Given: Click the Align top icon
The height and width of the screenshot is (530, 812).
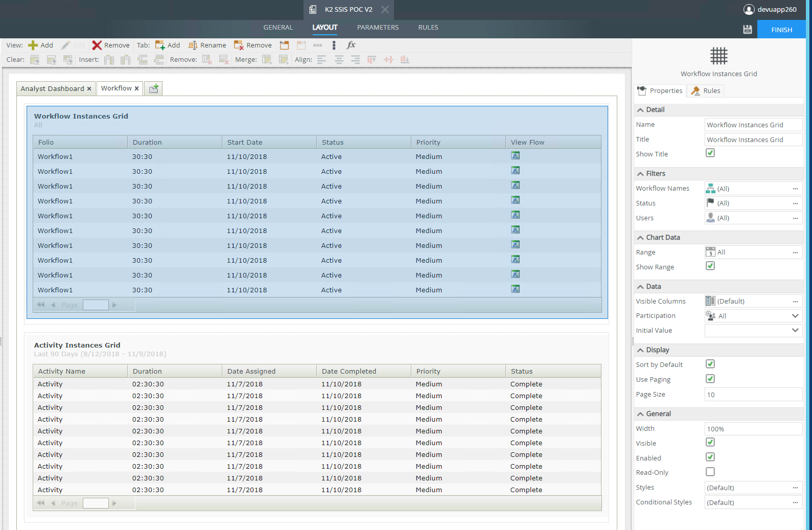Looking at the screenshot, I should 372,60.
